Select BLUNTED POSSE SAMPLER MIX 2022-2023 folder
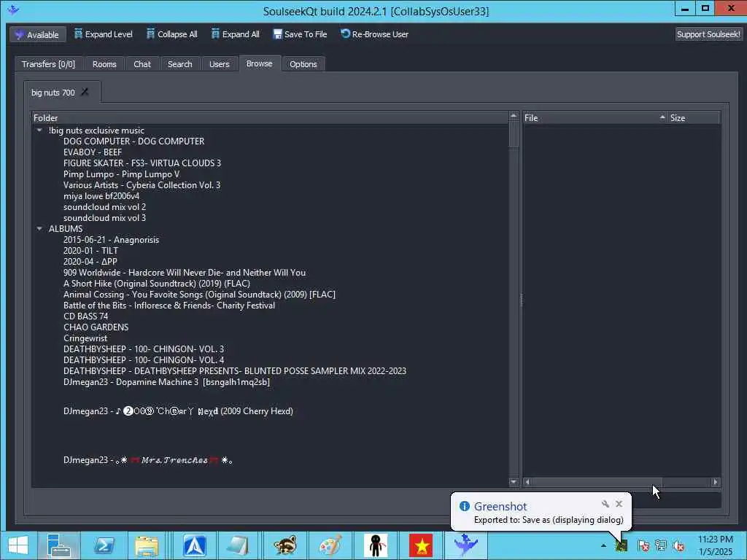This screenshot has height=560, width=747. point(235,371)
